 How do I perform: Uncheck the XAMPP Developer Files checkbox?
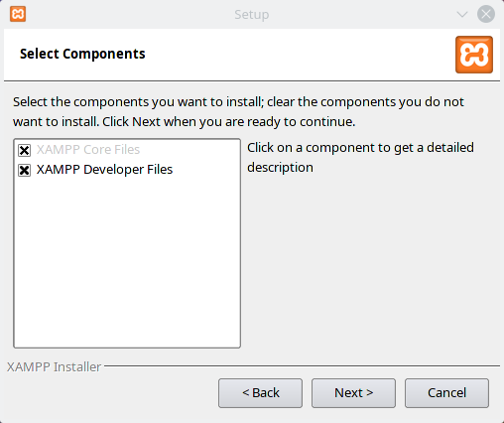coord(24,170)
